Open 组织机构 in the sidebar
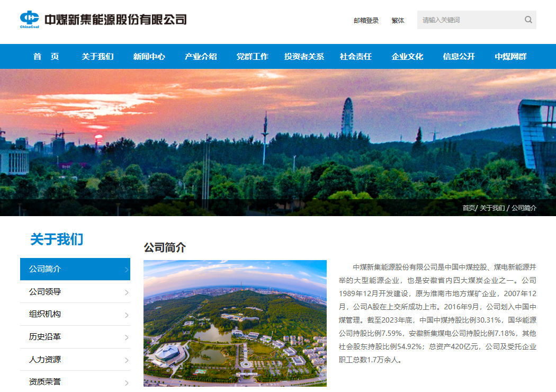This screenshot has width=556, height=392. pyautogui.click(x=75, y=314)
